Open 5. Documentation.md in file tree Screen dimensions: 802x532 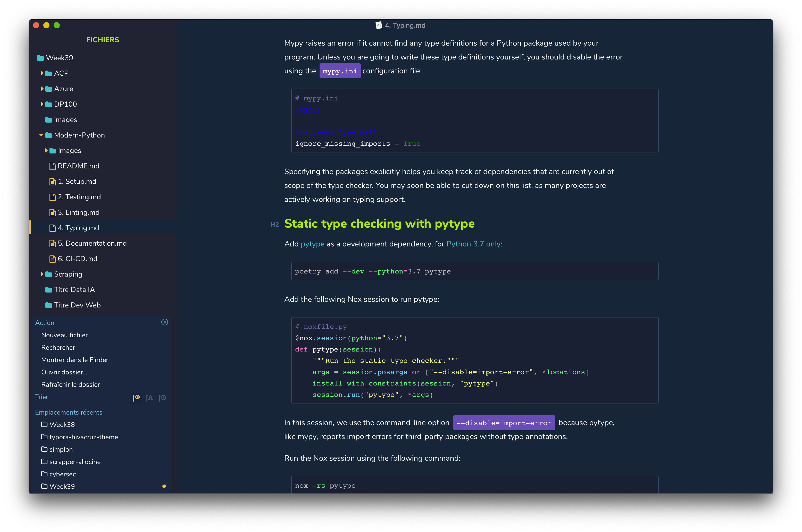click(92, 243)
